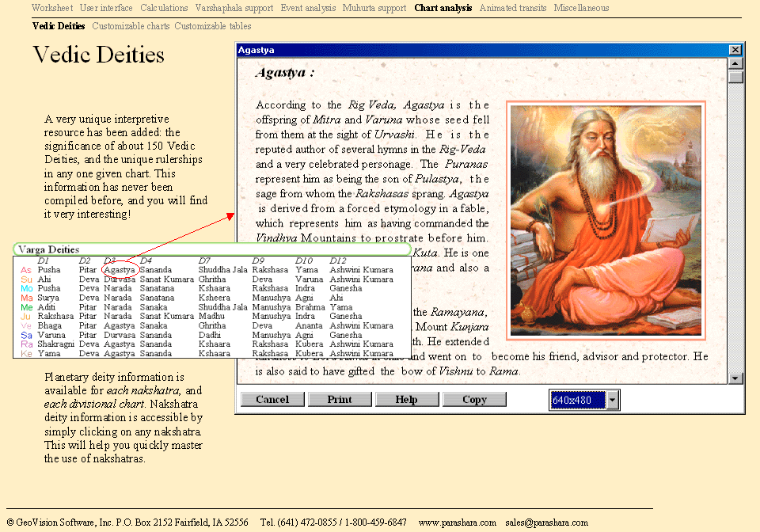Go to the Calculations section
Image resolution: width=760 pixels, height=532 pixels.
[x=164, y=8]
